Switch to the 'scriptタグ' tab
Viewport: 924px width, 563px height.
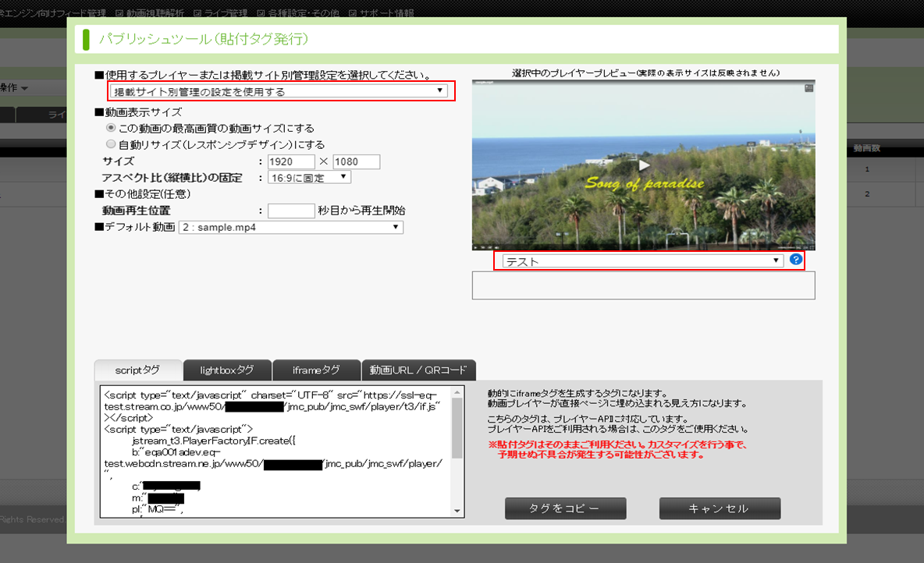coord(138,370)
